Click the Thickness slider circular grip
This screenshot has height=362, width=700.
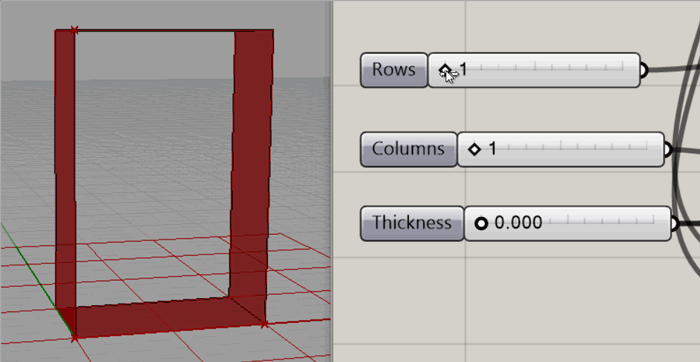tap(481, 223)
